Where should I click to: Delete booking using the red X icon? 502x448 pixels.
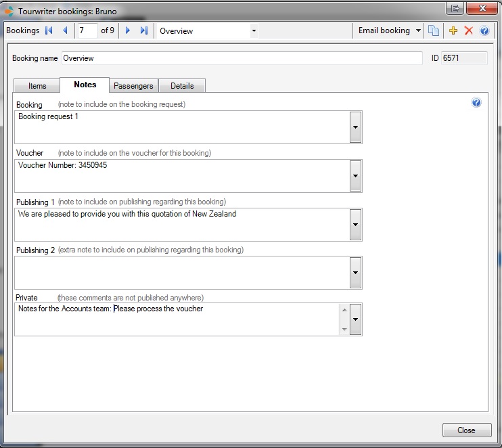(x=468, y=31)
